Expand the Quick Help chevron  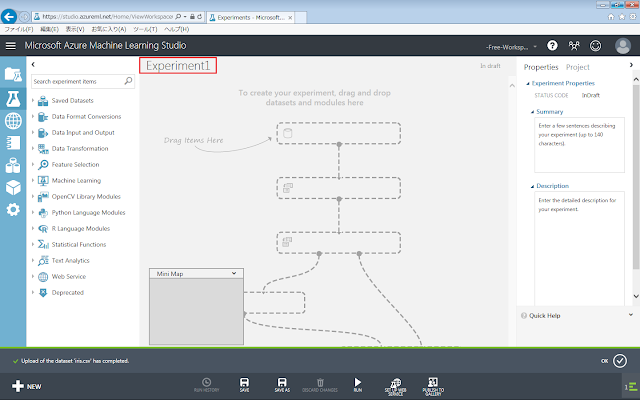click(x=631, y=315)
